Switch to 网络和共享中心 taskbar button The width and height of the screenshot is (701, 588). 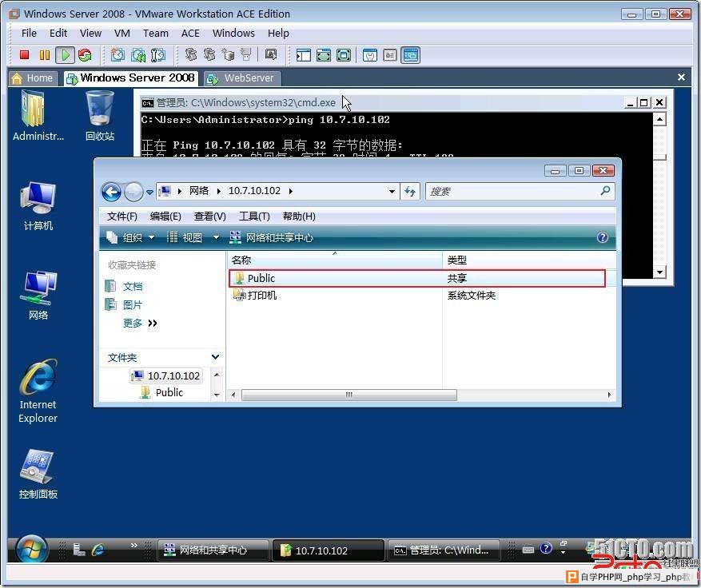point(213,550)
